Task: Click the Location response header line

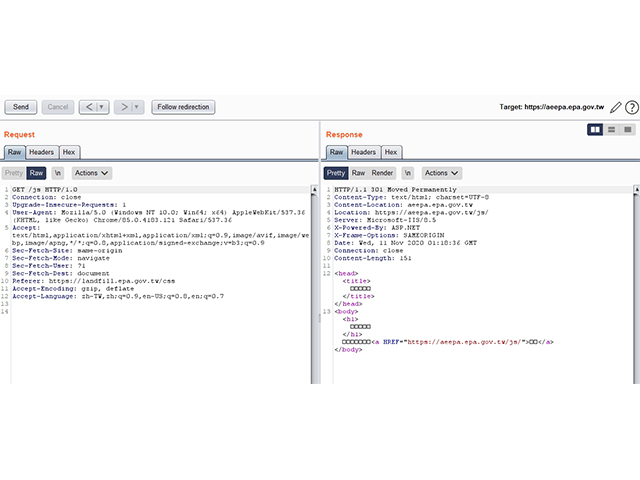Action: tap(411, 212)
